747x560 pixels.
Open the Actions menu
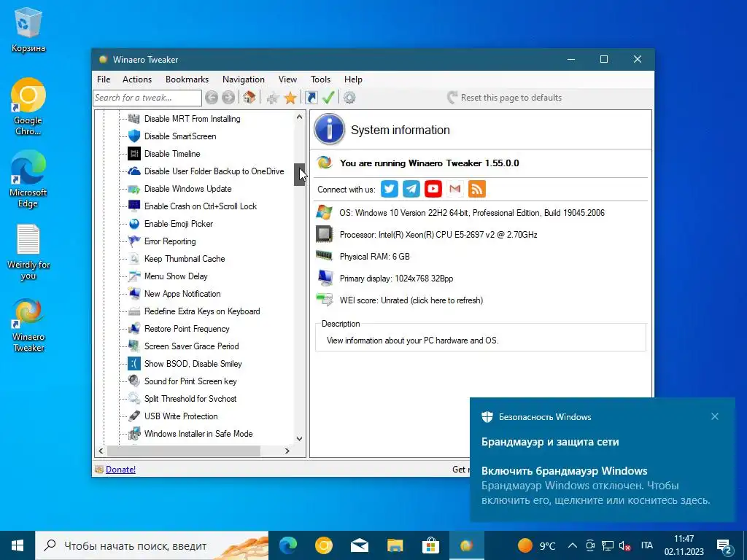137,79
